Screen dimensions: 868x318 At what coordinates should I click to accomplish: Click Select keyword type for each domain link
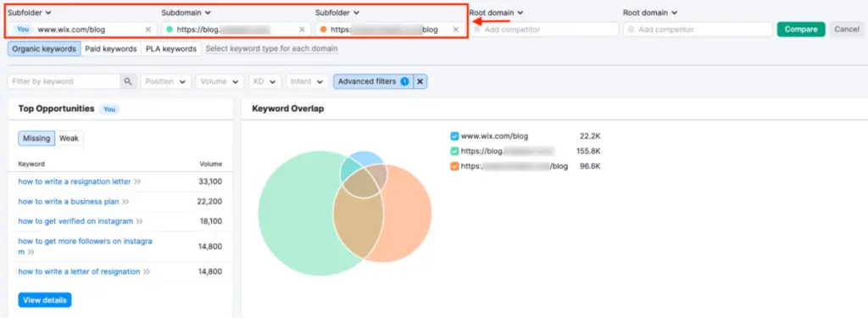pyautogui.click(x=272, y=48)
